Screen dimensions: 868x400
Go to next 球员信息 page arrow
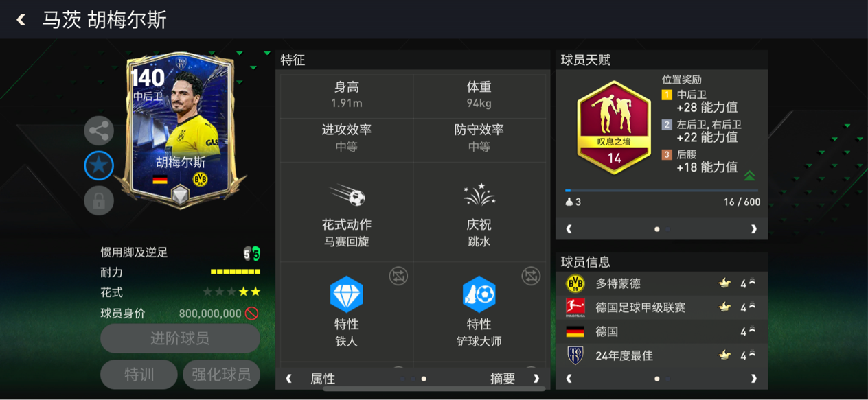(753, 379)
